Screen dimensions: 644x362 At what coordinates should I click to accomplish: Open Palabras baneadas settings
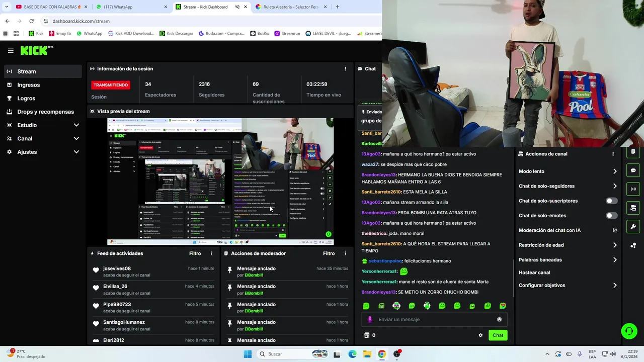tap(568, 260)
